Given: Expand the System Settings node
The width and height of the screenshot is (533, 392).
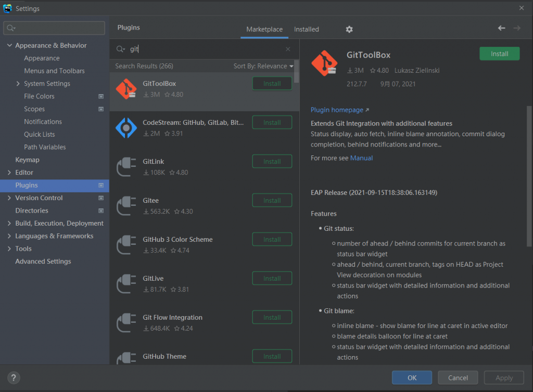Looking at the screenshot, I should click(x=18, y=84).
